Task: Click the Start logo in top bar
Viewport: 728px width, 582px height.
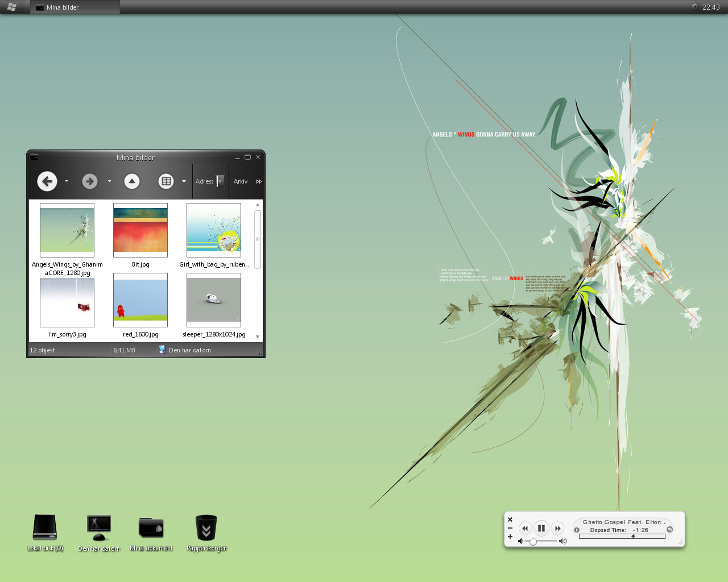Action: pos(12,7)
